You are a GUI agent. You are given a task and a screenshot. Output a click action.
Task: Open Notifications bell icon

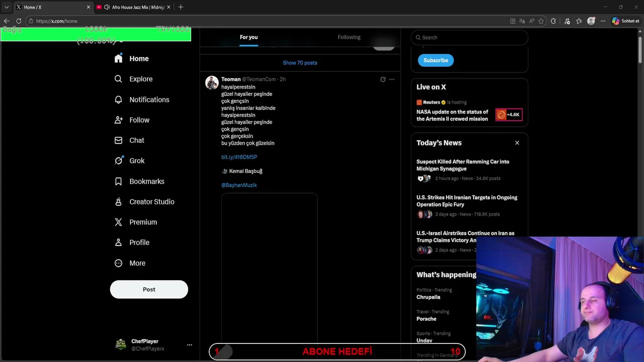[x=118, y=100]
